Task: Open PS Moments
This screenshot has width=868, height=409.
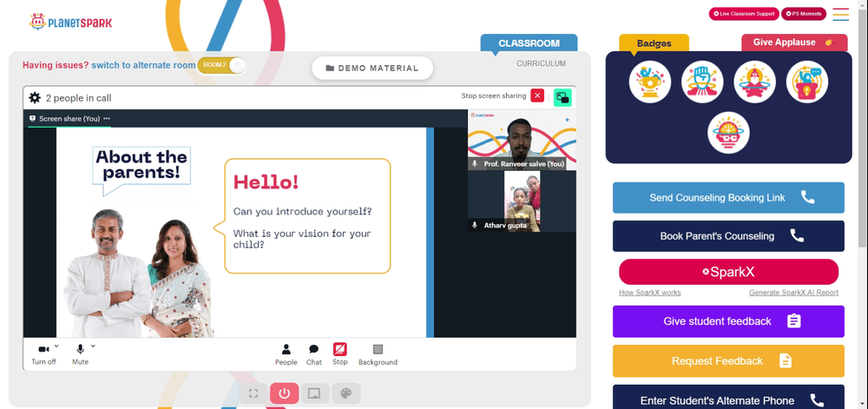Action: tap(803, 14)
